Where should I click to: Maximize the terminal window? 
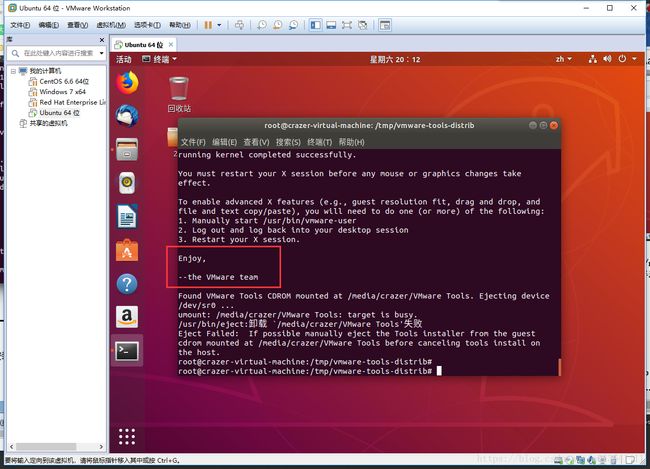(x=543, y=125)
